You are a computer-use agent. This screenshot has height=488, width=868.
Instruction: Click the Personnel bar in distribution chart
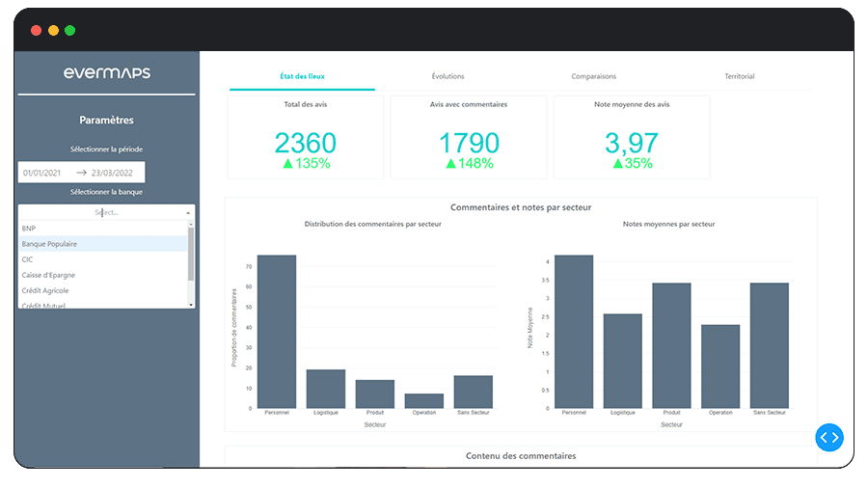click(x=277, y=331)
